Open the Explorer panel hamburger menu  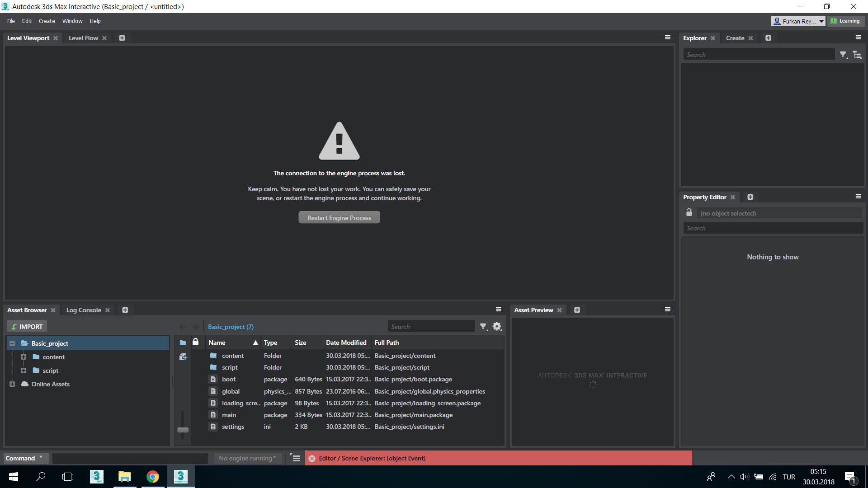[x=858, y=38]
